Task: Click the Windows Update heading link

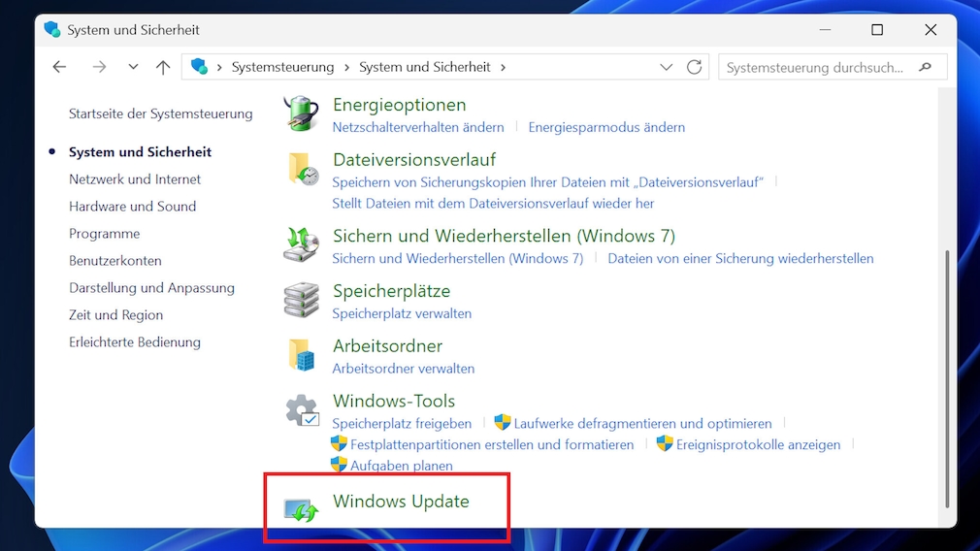Action: click(401, 502)
